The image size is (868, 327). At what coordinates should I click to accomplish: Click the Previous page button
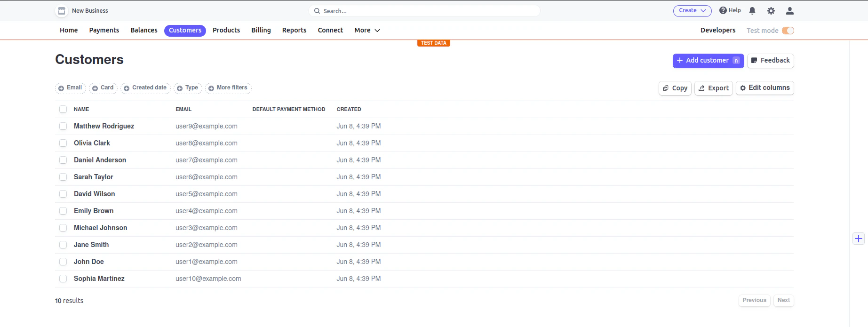755,300
